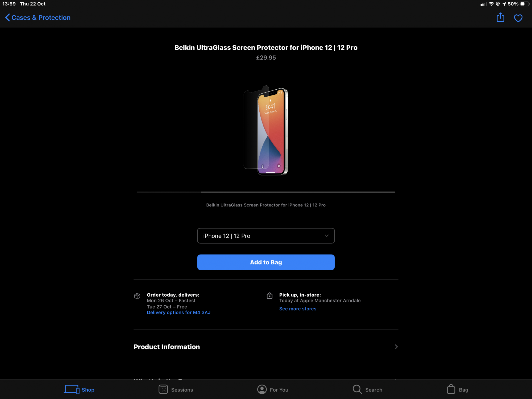Open the Bag tab icon
Screen dimensions: 532x399
451,389
